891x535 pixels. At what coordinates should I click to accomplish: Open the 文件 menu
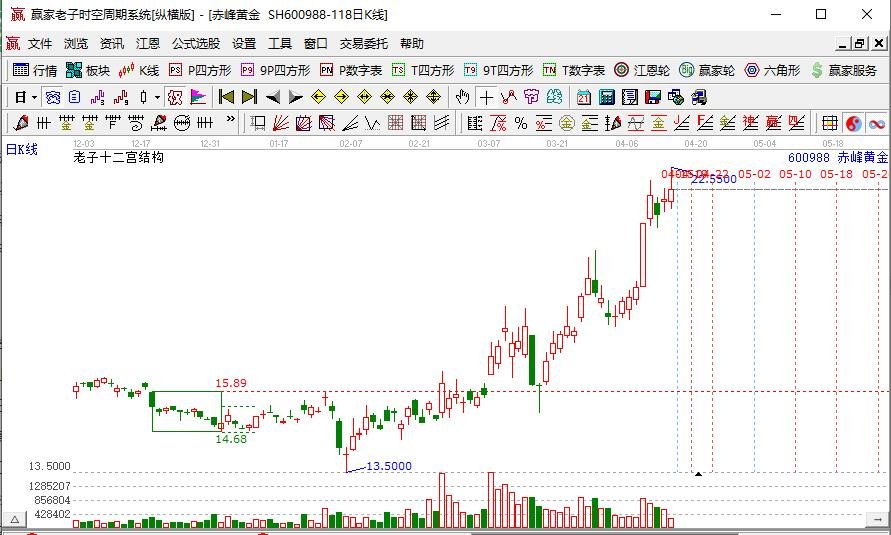pyautogui.click(x=40, y=44)
